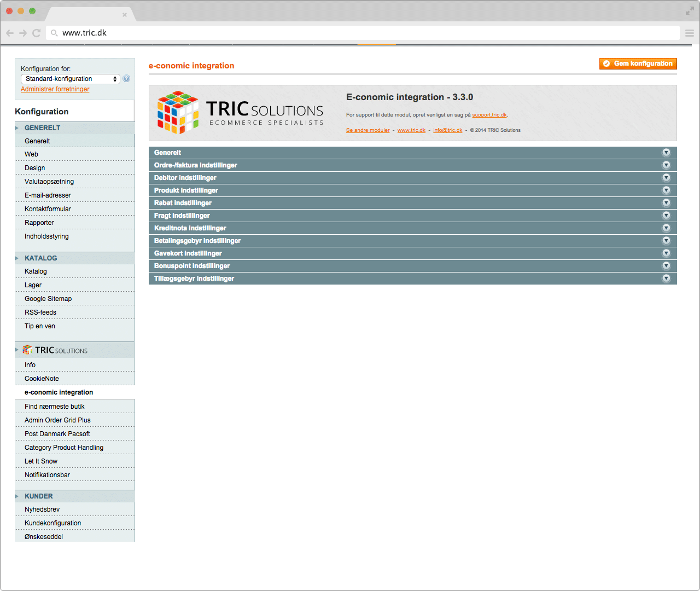Viewport: 700px width, 591px height.
Task: Open Kundekonfiguration in sidebar
Action: coord(74,523)
